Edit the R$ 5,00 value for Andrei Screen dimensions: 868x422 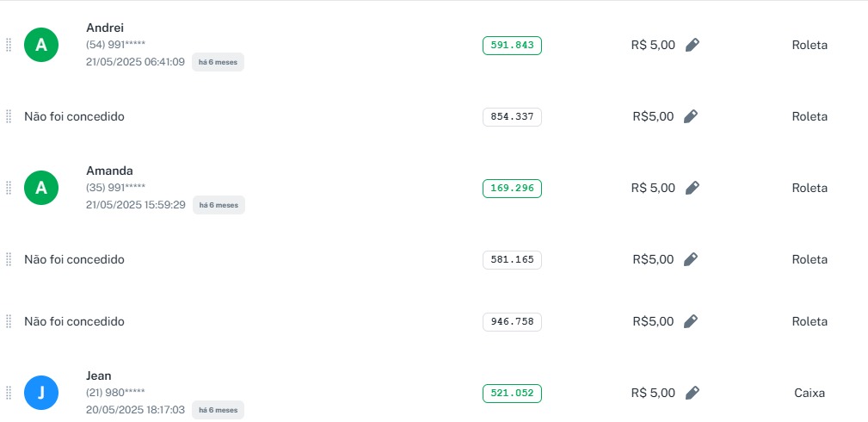(693, 45)
